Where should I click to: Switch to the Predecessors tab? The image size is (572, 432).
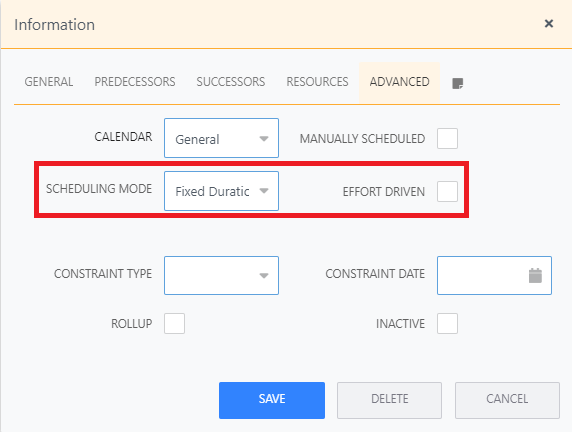[x=135, y=82]
